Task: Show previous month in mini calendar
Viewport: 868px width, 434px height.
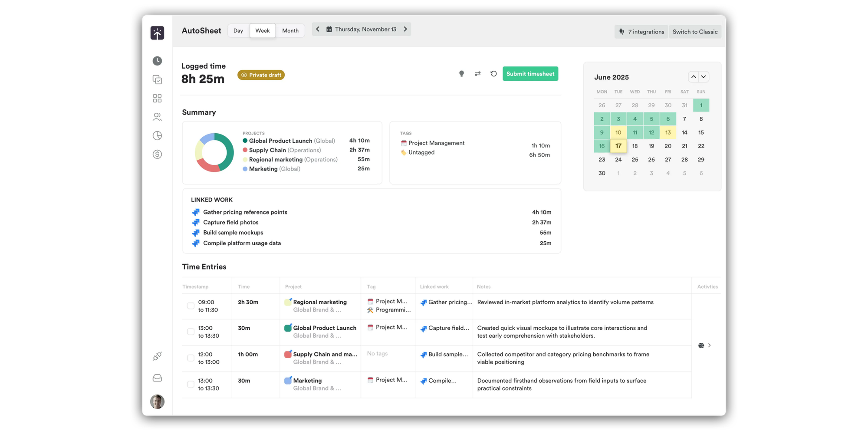Action: point(694,77)
